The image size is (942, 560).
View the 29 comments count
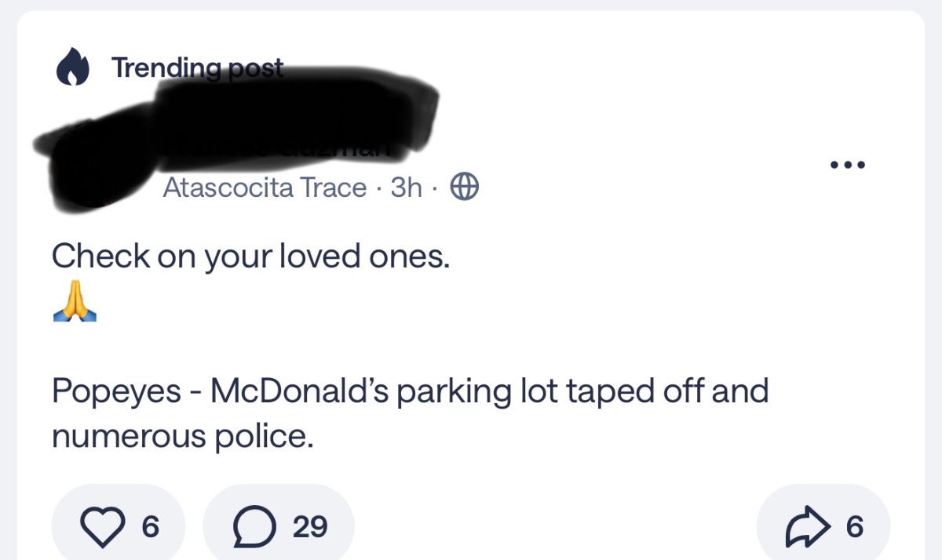pos(310,527)
